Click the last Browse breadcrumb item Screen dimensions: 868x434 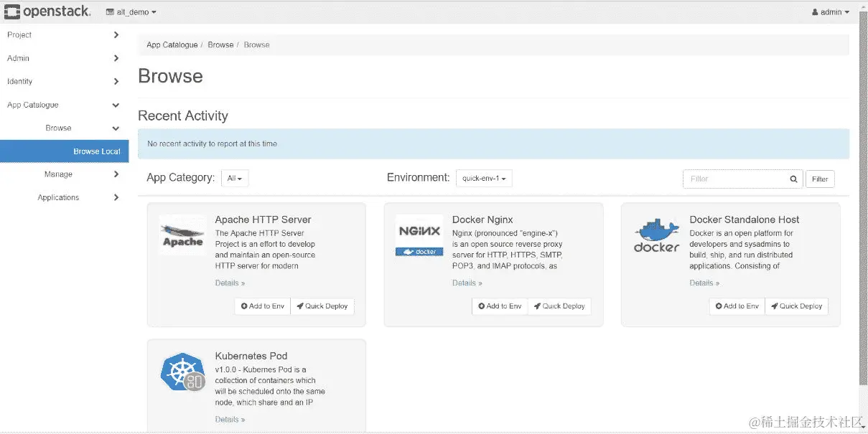coord(256,44)
